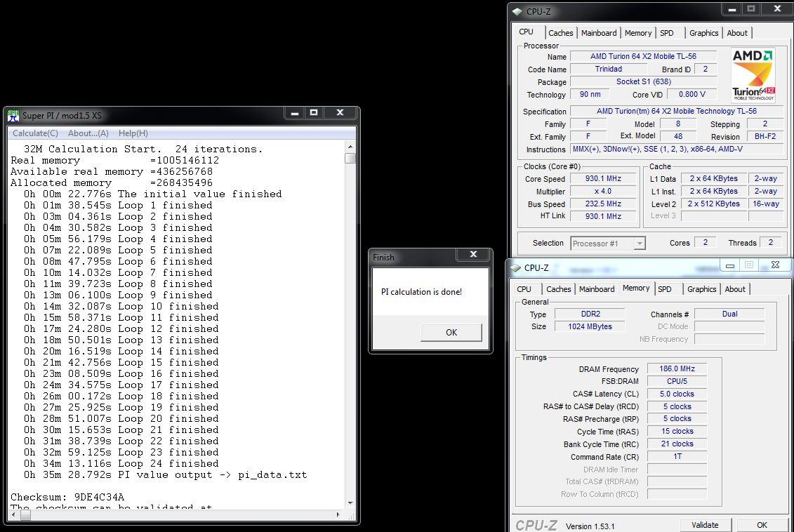Open Mainboard tab in lower CPU-Z window
Image resolution: width=794 pixels, height=532 pixels.
point(597,289)
